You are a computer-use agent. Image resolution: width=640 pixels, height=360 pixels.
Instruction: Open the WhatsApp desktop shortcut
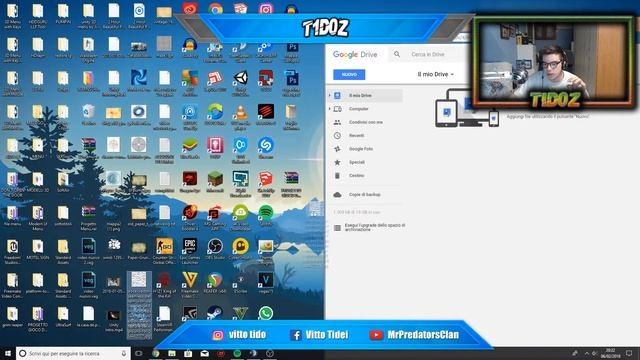tap(266, 313)
